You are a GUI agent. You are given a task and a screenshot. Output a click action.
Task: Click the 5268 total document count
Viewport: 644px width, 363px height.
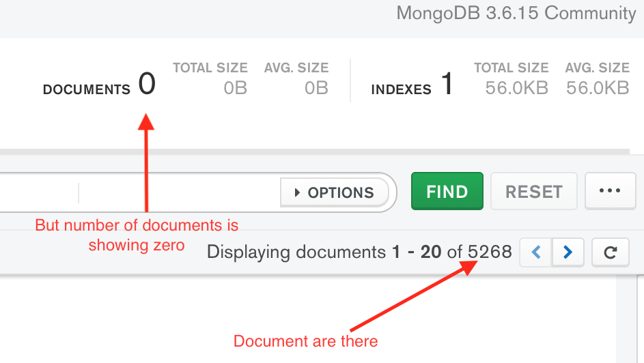pos(490,252)
